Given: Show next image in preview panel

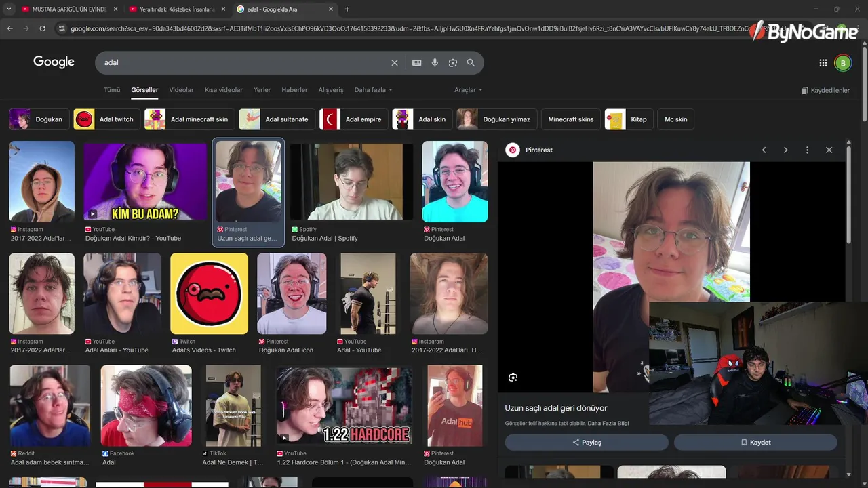Looking at the screenshot, I should point(785,150).
